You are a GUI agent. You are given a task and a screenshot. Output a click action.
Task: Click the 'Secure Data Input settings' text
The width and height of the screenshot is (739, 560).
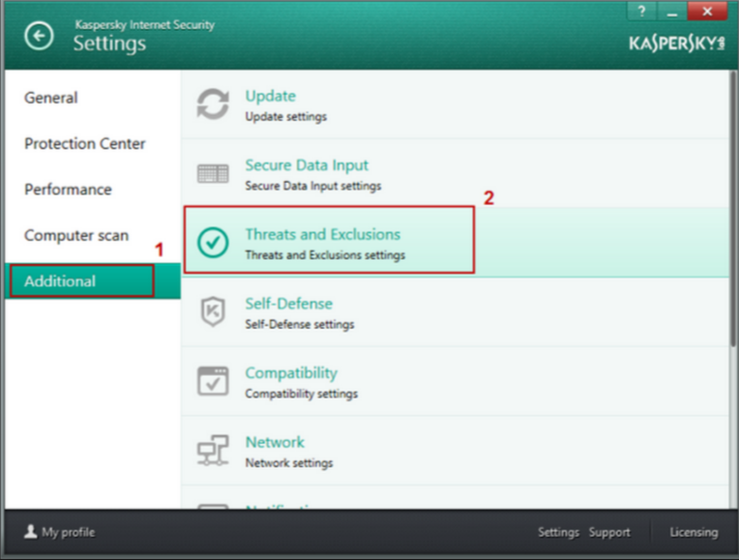coord(313,186)
